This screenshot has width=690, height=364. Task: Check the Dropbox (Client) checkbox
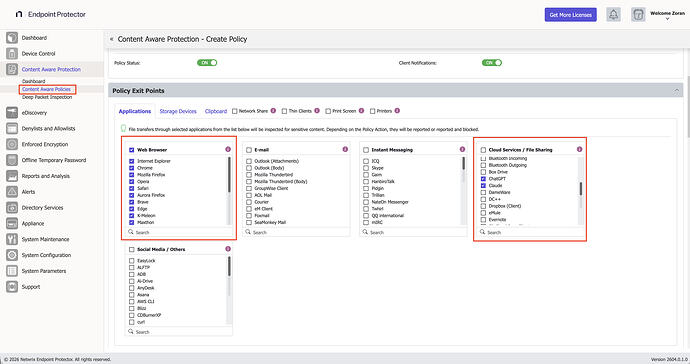point(483,206)
